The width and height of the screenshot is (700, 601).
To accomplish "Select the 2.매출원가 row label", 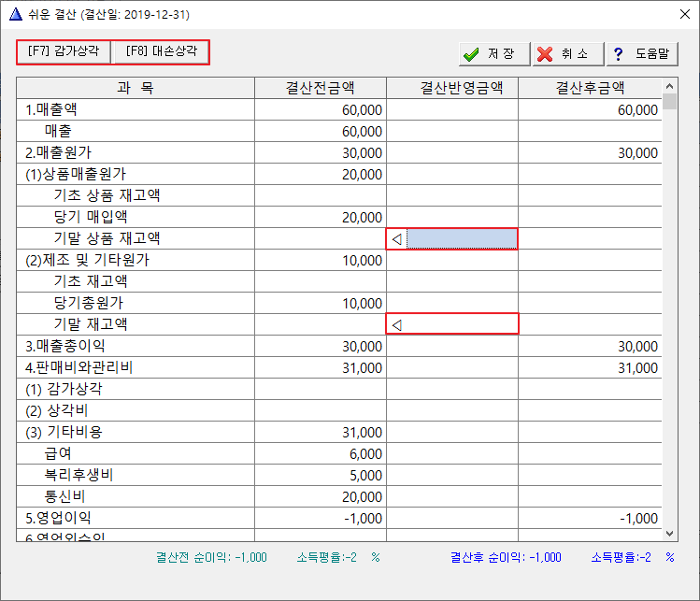I will (x=58, y=152).
